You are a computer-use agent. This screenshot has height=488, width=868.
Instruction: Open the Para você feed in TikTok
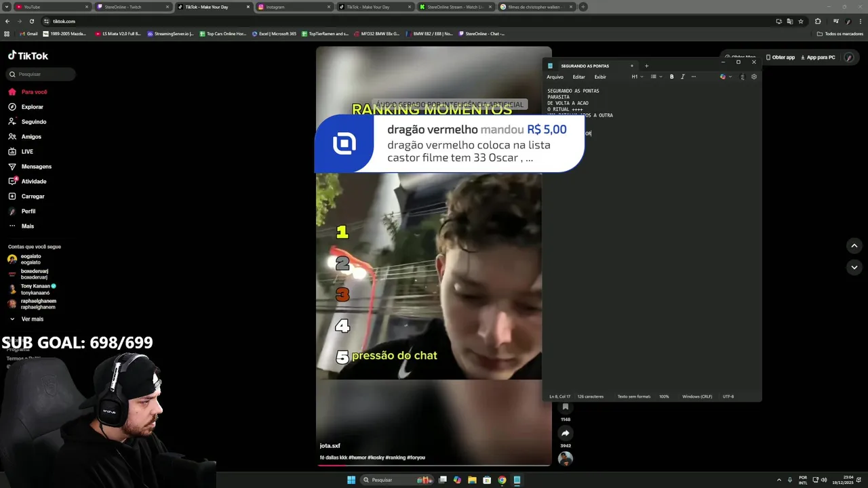(28, 91)
